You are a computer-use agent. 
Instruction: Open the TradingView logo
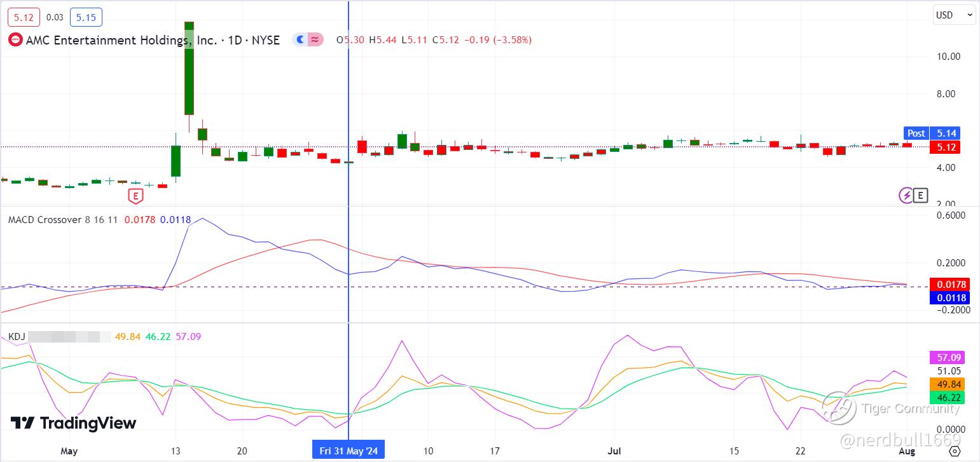pyautogui.click(x=73, y=423)
